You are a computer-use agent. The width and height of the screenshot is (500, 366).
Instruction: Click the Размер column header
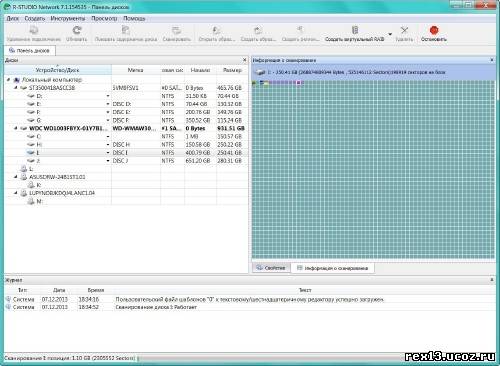[232, 70]
